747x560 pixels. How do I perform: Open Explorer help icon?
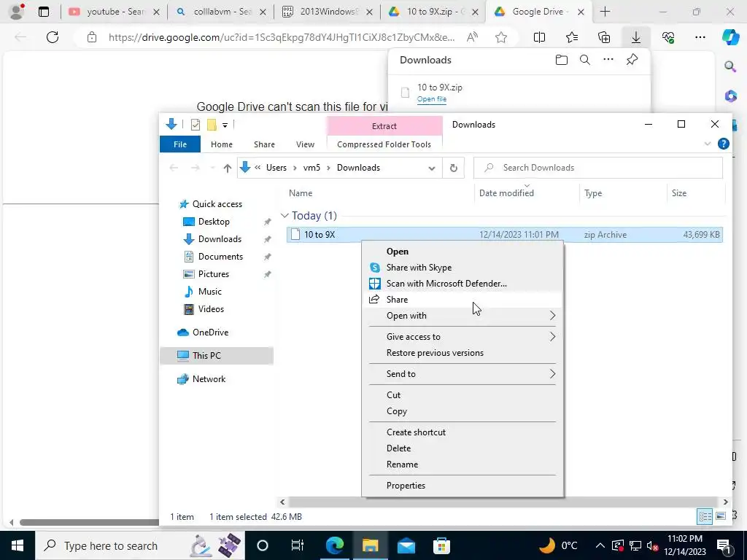(x=723, y=144)
